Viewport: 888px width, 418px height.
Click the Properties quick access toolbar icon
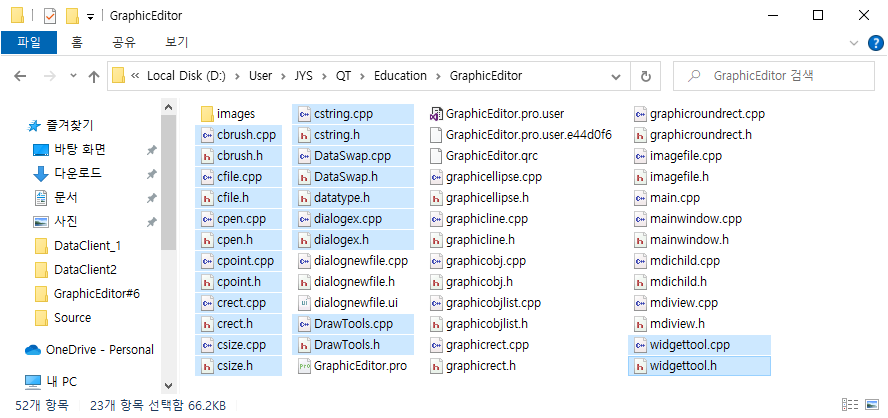pyautogui.click(x=50, y=16)
